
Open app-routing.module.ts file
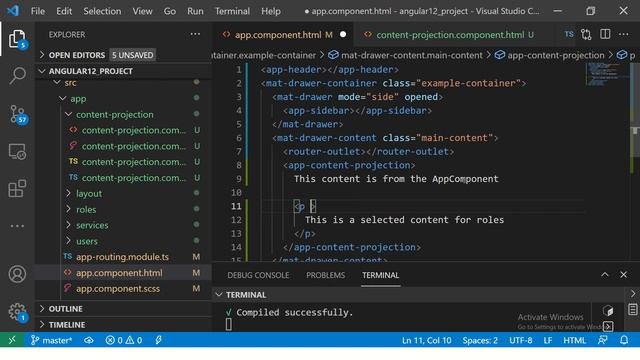(x=122, y=257)
